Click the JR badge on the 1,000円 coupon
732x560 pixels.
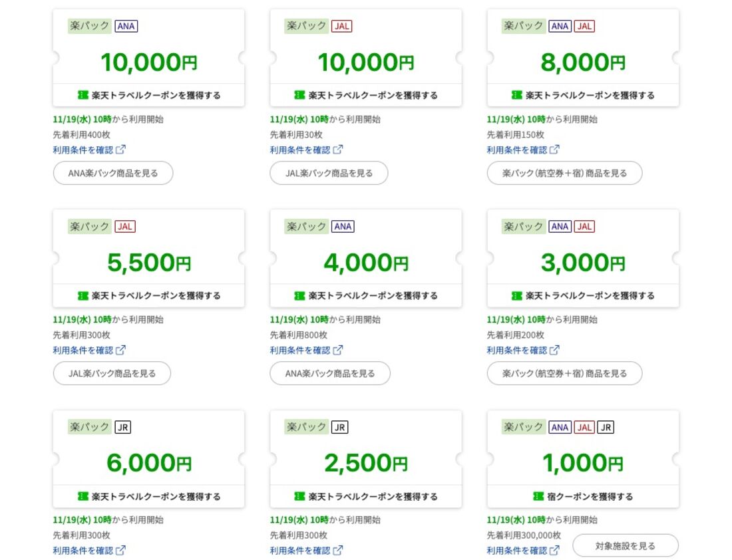[x=606, y=427]
